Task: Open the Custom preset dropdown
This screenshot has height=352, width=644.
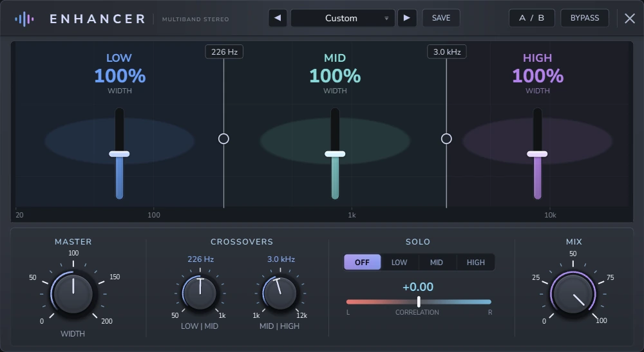Action: pyautogui.click(x=343, y=18)
